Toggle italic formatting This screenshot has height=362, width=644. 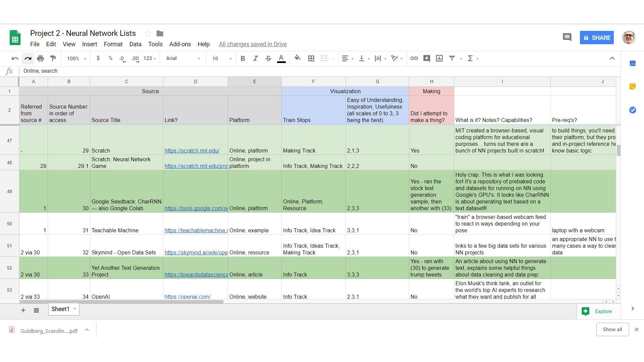click(x=255, y=58)
